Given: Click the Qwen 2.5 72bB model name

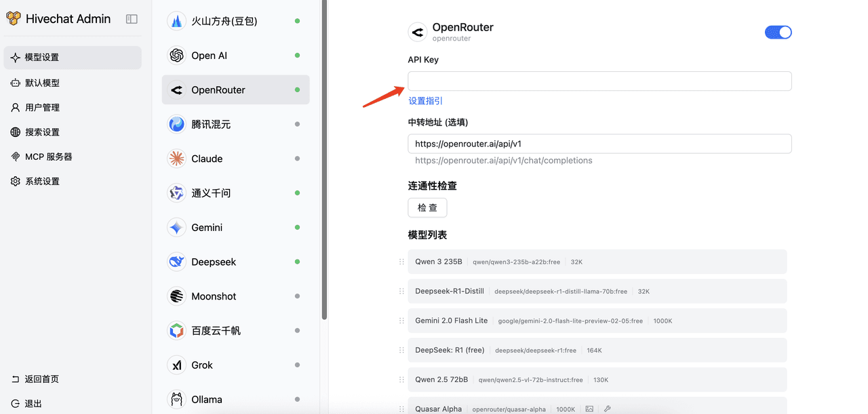Looking at the screenshot, I should coord(441,379).
